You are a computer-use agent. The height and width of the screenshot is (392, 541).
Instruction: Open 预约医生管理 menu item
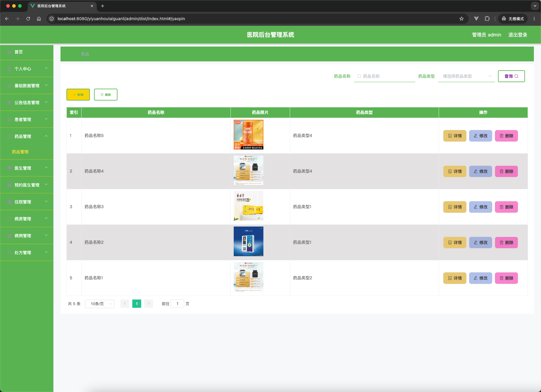[x=27, y=185]
